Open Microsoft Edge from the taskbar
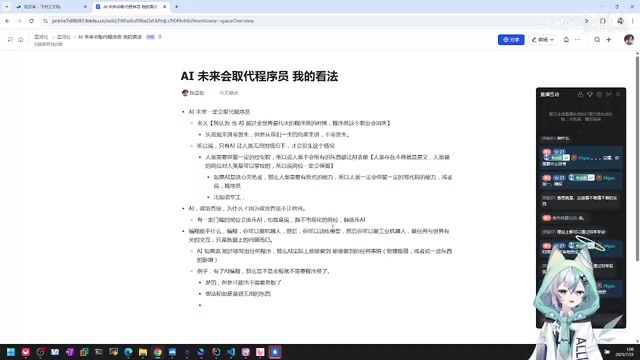The width and height of the screenshot is (640, 360). point(128,352)
